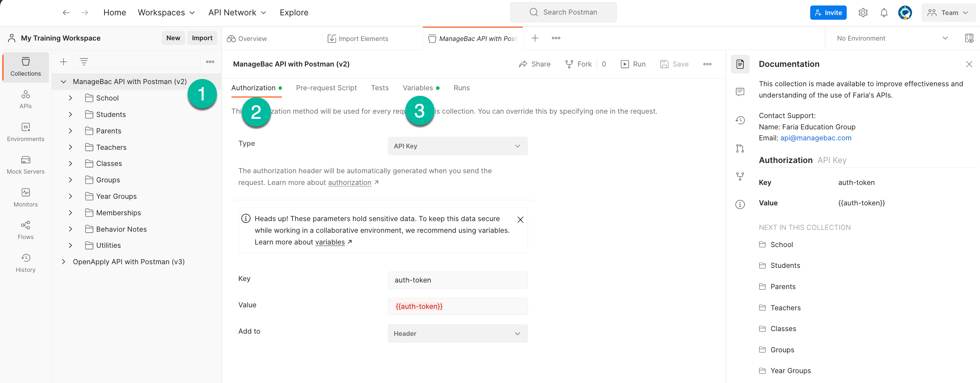Open the Collection info icon in right rail

click(740, 204)
